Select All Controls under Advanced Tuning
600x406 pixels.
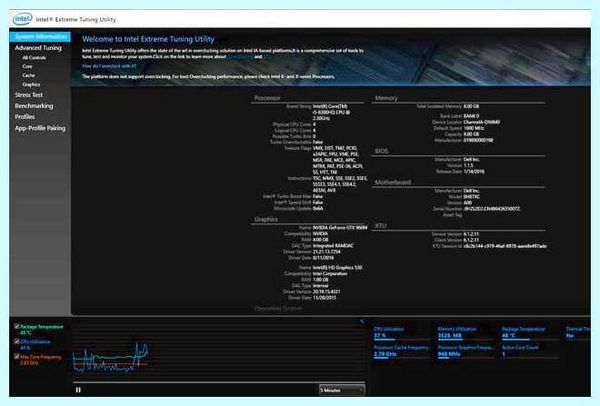click(x=34, y=57)
